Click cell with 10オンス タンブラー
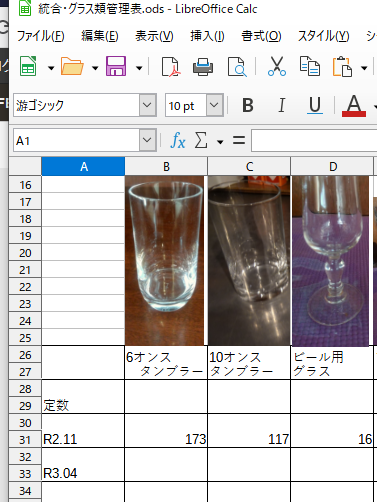 [249, 363]
